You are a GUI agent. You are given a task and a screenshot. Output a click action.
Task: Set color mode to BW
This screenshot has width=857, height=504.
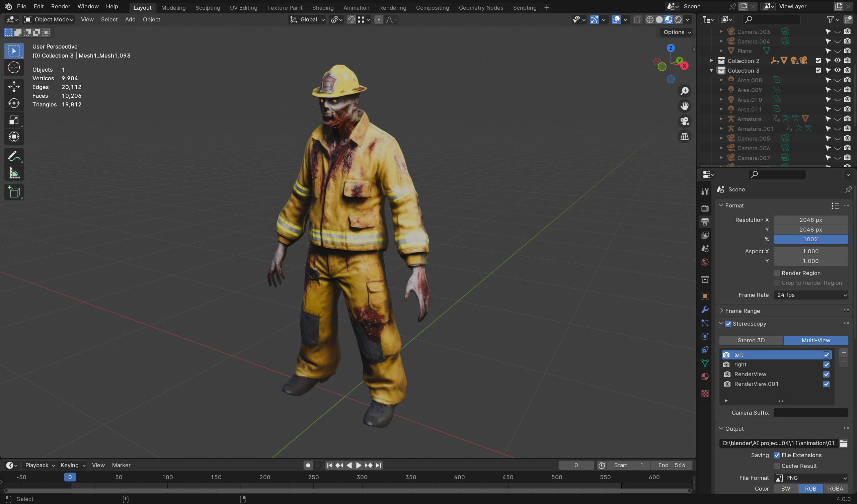point(786,489)
